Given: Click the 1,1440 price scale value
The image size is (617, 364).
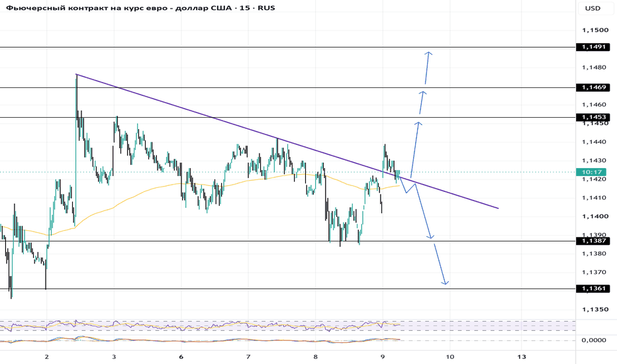Looking at the screenshot, I should click(x=595, y=142).
